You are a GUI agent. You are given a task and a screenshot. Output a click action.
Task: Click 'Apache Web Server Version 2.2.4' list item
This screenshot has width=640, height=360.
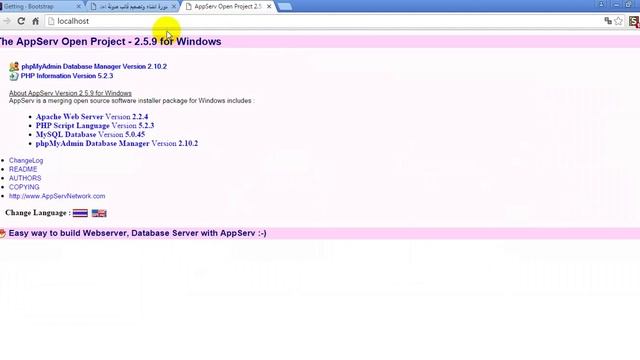[92, 117]
